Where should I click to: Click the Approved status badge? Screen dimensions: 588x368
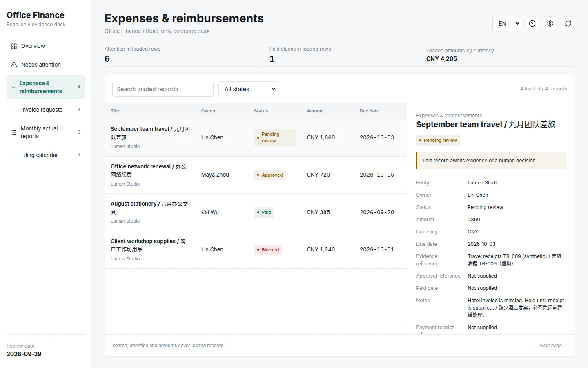270,175
